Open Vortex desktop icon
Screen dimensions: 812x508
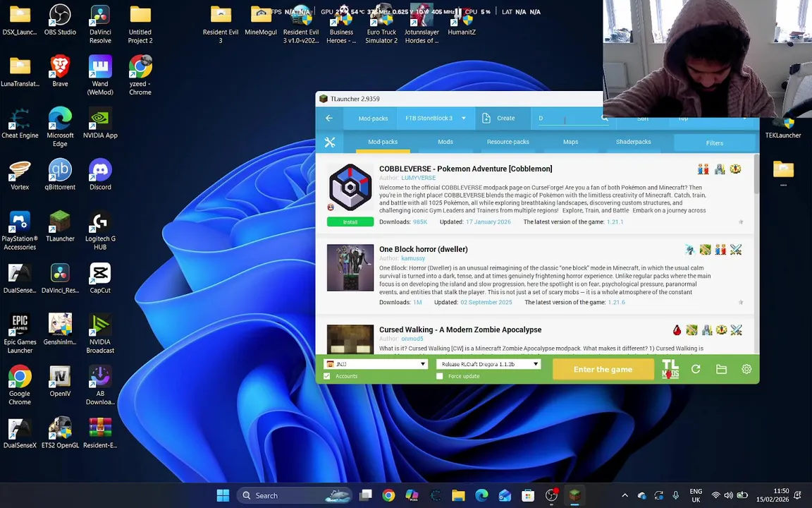click(x=20, y=175)
